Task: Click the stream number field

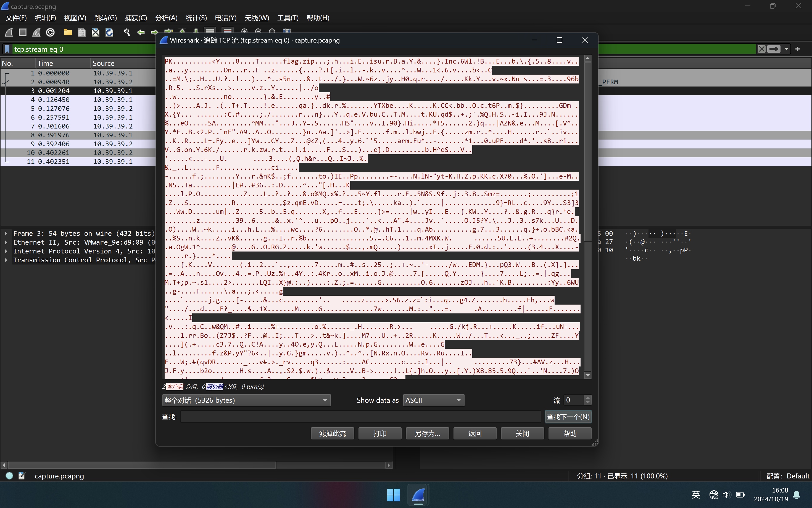Action: tap(574, 400)
